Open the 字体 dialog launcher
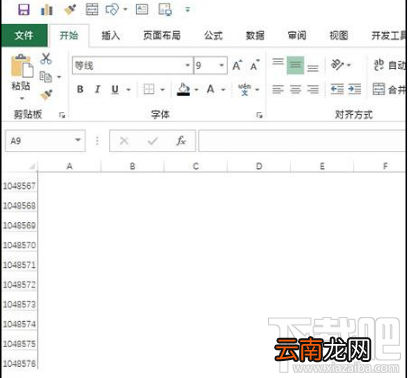Screen dimensions: 408x378 (x=259, y=115)
